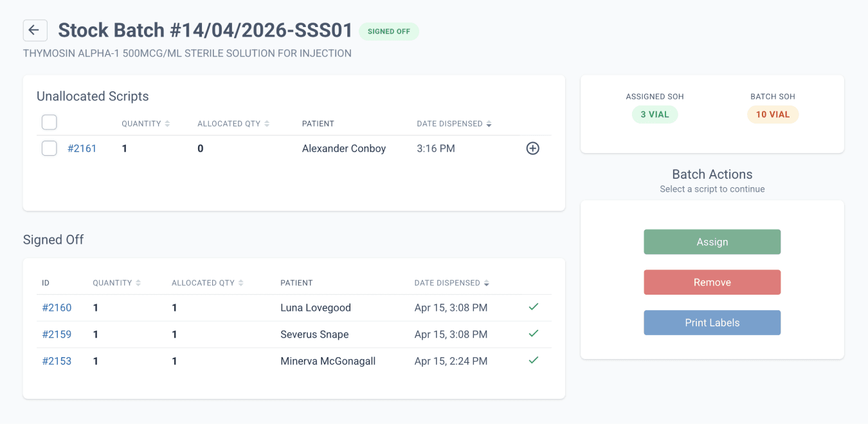The width and height of the screenshot is (868, 424).
Task: Check the checkbox for script #2161
Action: coord(50,149)
